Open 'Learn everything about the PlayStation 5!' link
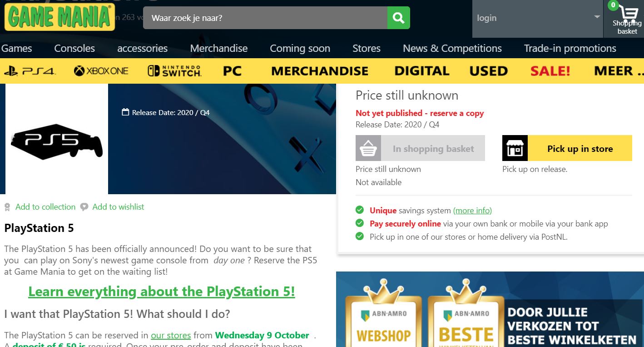Image resolution: width=644 pixels, height=347 pixels. pos(162,292)
